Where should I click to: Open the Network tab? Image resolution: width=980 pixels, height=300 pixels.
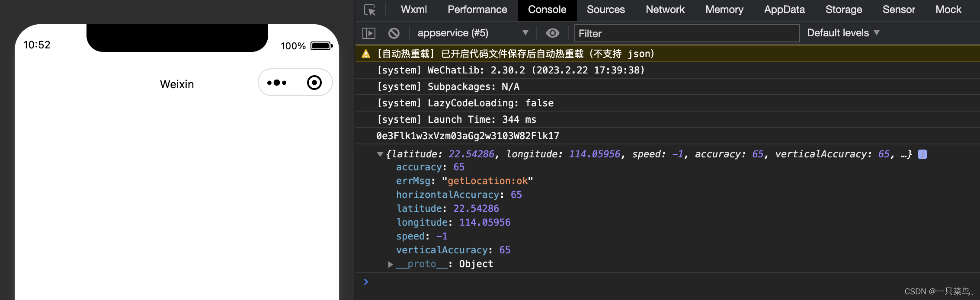665,10
